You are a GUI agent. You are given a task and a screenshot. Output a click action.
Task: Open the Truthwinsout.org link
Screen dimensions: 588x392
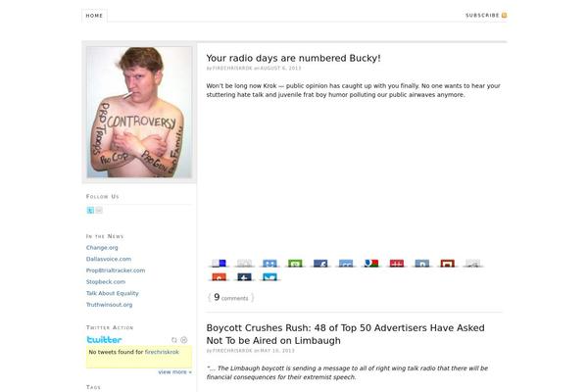[x=109, y=305]
